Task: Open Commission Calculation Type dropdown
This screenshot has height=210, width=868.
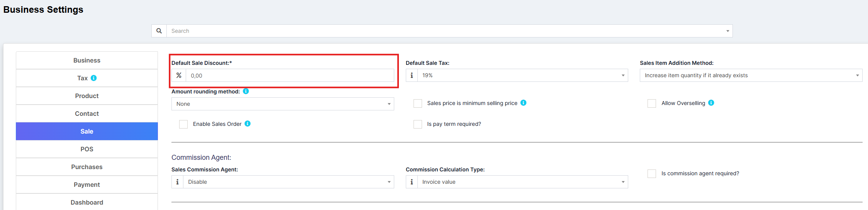Action: [522, 182]
